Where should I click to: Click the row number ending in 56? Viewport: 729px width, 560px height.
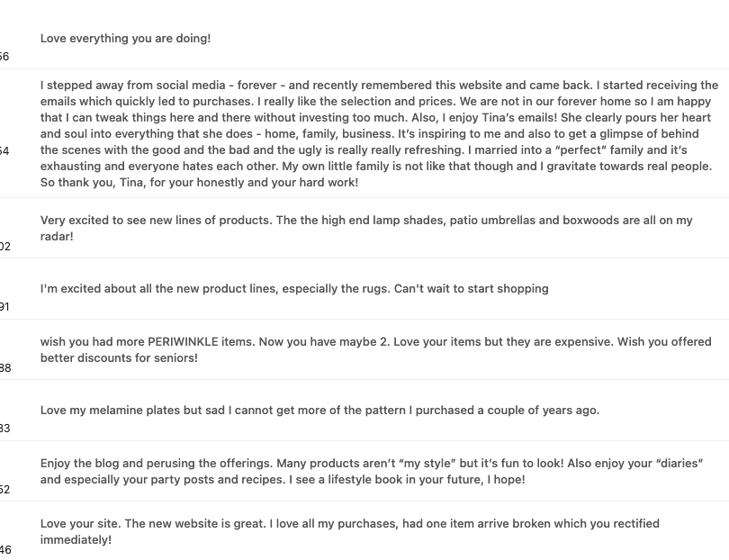click(4, 57)
